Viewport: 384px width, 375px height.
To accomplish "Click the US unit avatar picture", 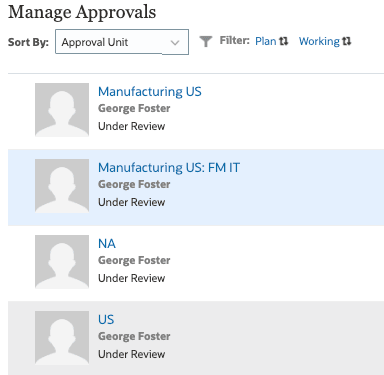I will point(62,338).
